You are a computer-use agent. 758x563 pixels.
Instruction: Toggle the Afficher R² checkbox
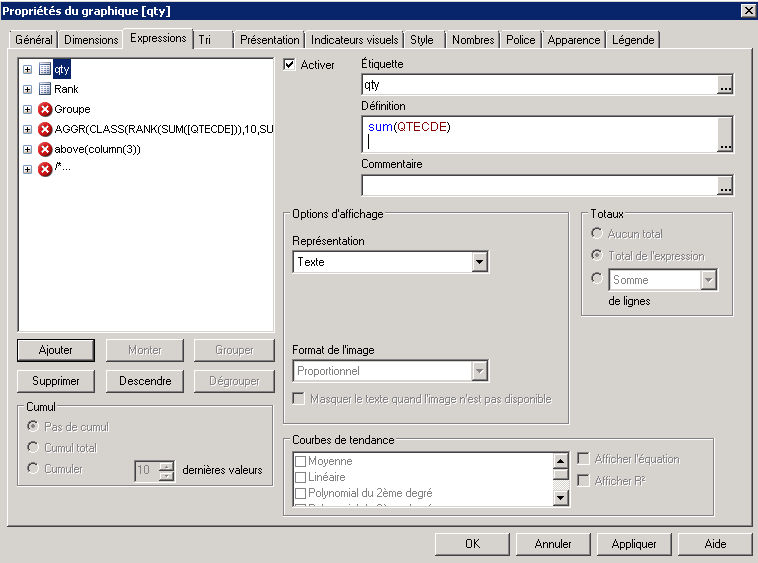click(x=583, y=480)
